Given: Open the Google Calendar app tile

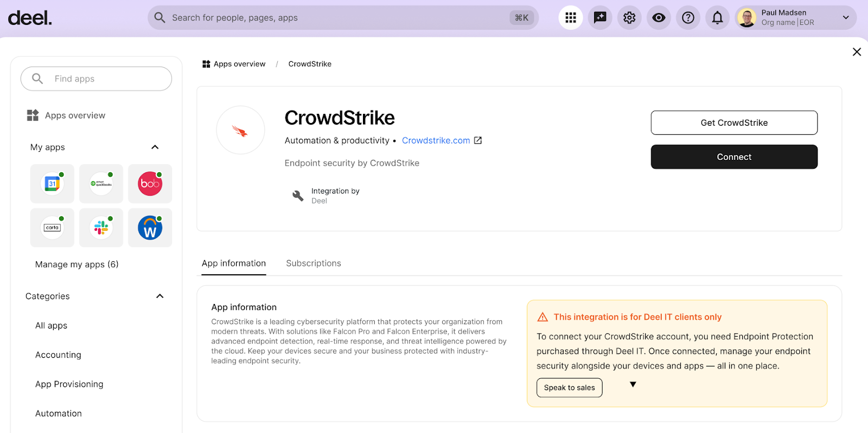Looking at the screenshot, I should 52,184.
